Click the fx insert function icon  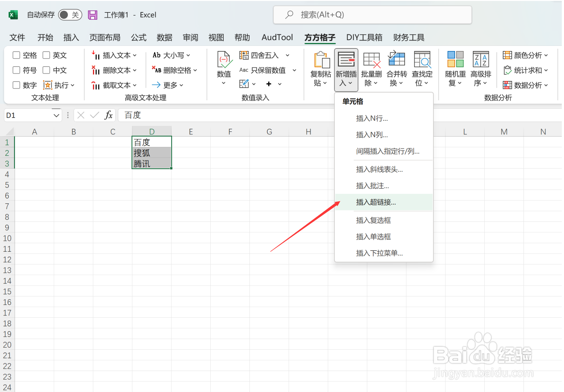tap(109, 115)
